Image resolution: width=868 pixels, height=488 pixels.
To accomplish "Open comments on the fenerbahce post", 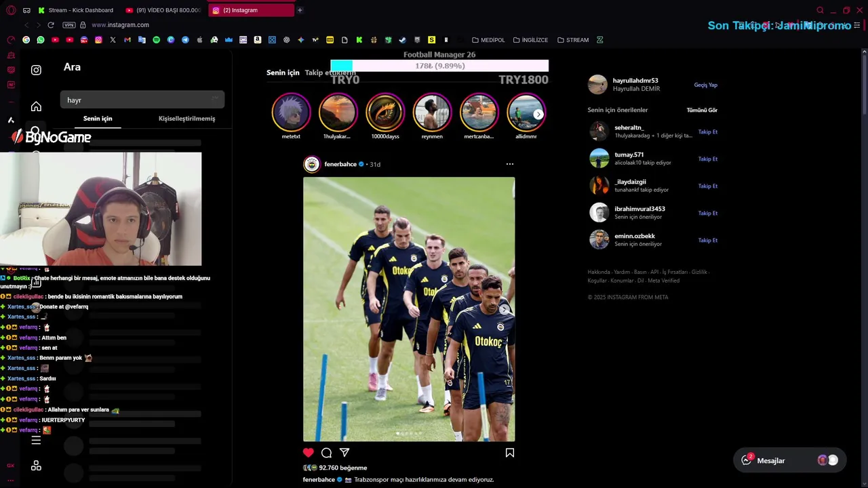I will tap(326, 453).
